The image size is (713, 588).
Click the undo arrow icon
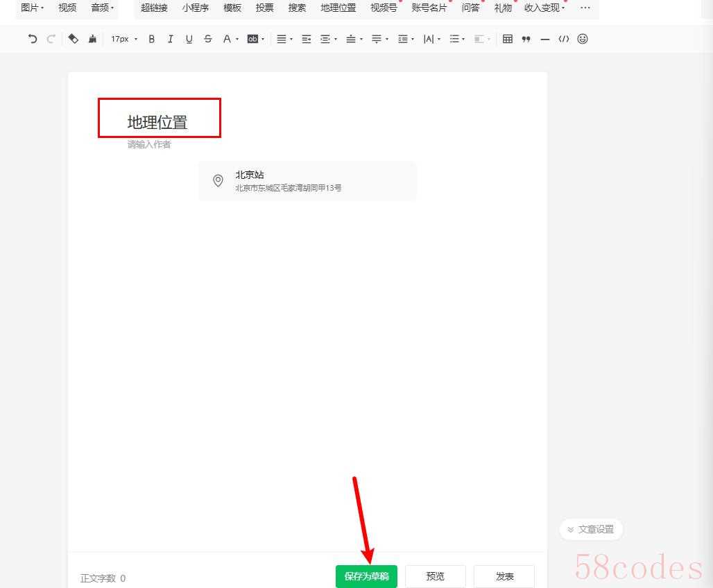click(x=33, y=39)
